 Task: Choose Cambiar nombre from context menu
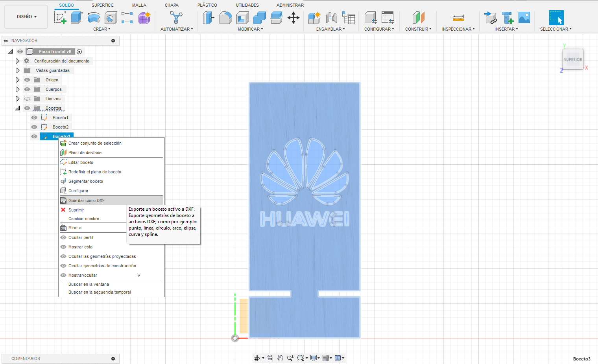(x=93, y=219)
